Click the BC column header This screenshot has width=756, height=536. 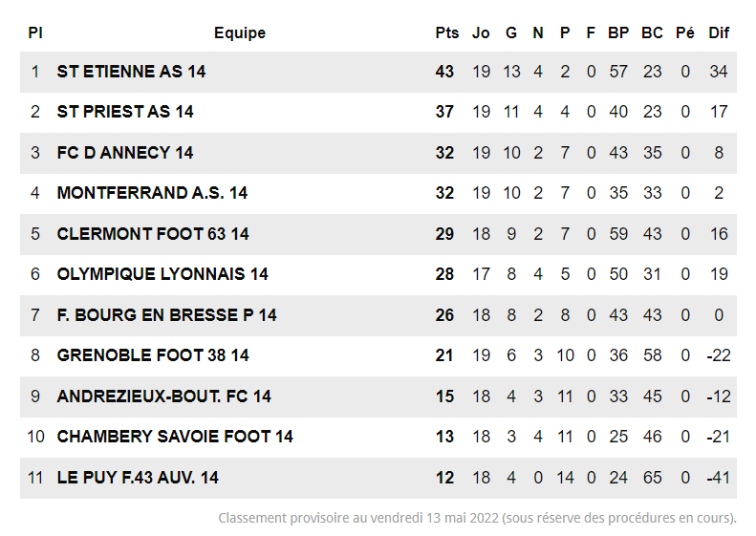[x=652, y=32]
